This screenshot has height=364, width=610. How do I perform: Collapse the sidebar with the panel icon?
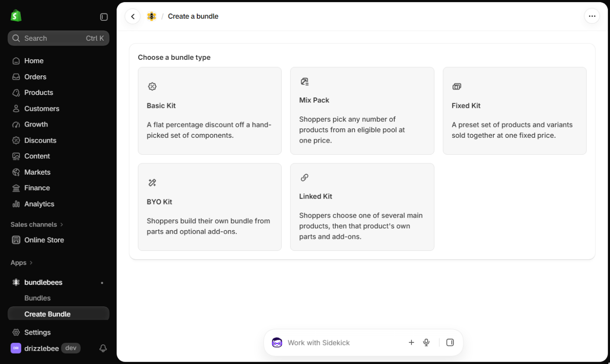point(104,17)
